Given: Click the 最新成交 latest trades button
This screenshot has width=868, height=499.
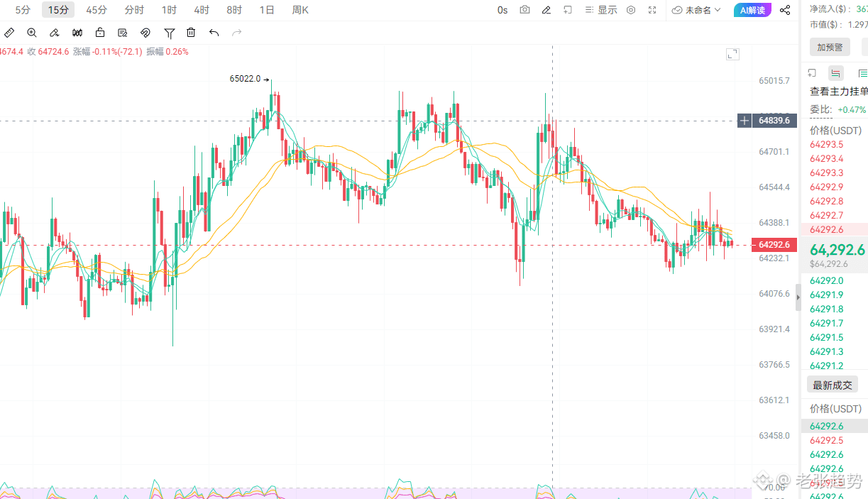Looking at the screenshot, I should (x=833, y=385).
